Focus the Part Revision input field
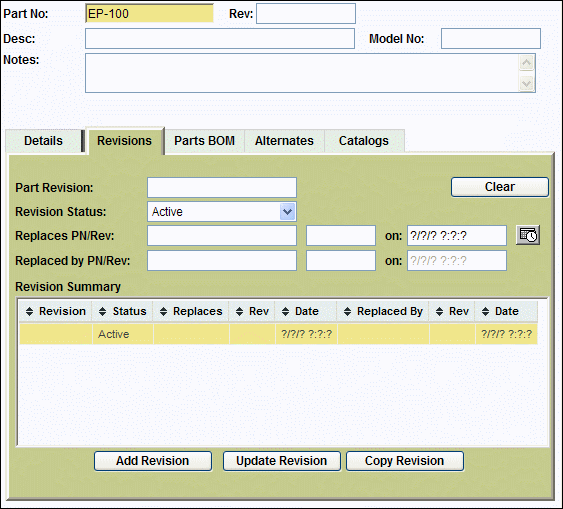563x509 pixels. pos(222,187)
